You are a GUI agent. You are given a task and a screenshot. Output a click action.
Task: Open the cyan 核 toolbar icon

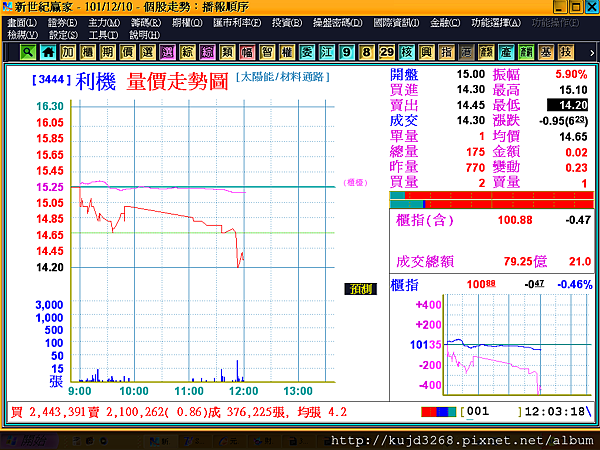pyautogui.click(x=406, y=52)
